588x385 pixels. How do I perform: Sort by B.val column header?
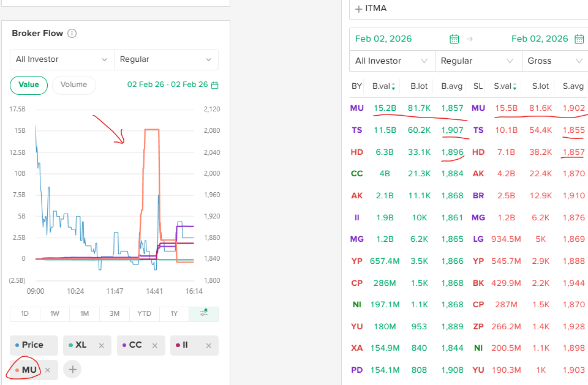click(384, 86)
